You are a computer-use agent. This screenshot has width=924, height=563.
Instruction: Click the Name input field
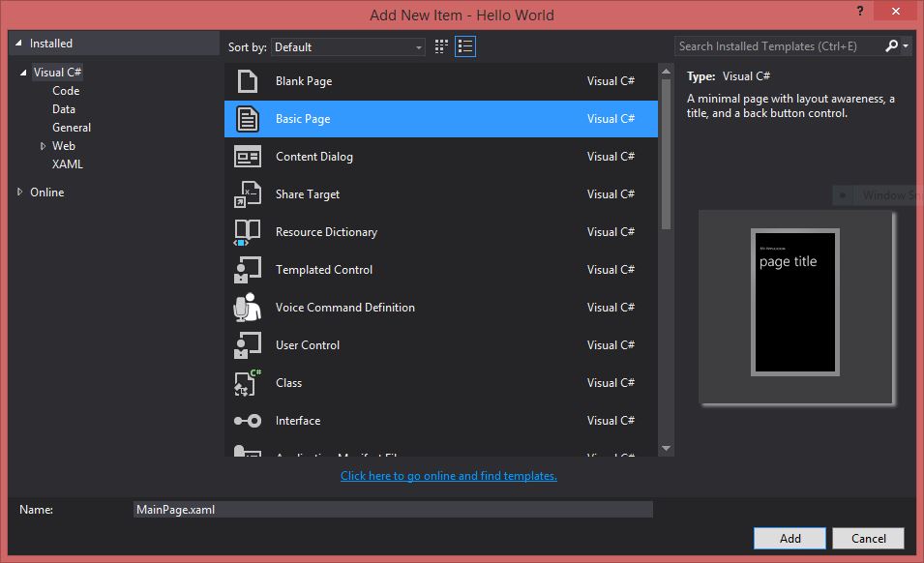tap(393, 509)
